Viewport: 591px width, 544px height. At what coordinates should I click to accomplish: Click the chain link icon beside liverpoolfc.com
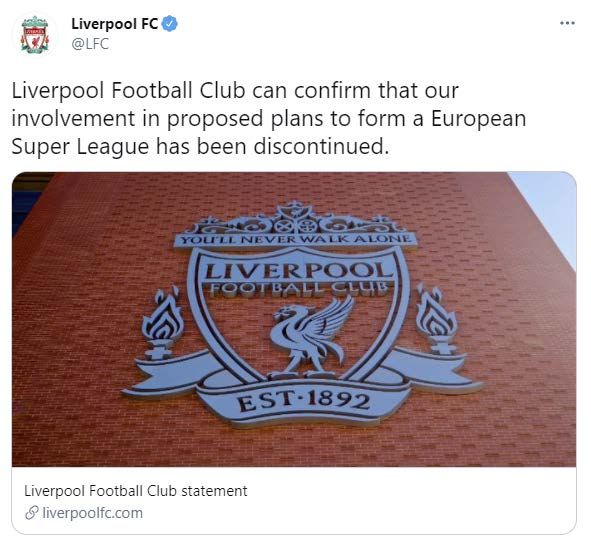coord(32,513)
